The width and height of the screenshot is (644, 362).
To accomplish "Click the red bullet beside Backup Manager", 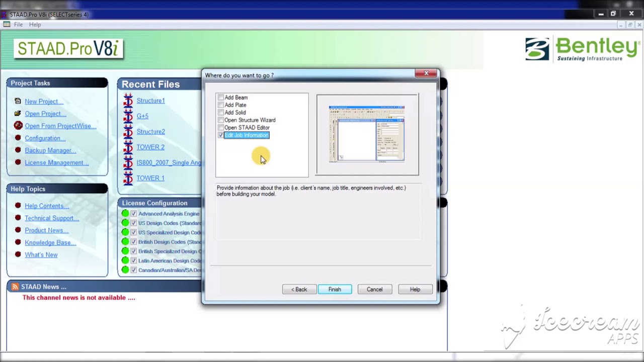I will [18, 150].
